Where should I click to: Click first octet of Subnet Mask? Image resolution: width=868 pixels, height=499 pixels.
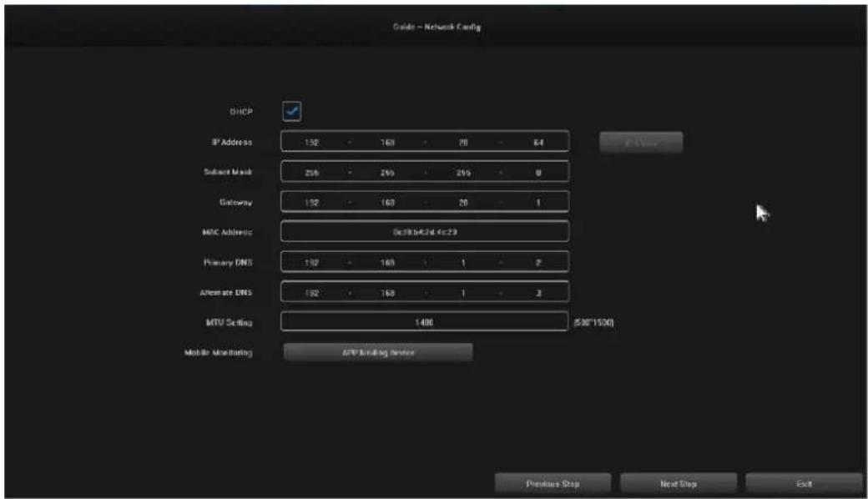tap(311, 173)
